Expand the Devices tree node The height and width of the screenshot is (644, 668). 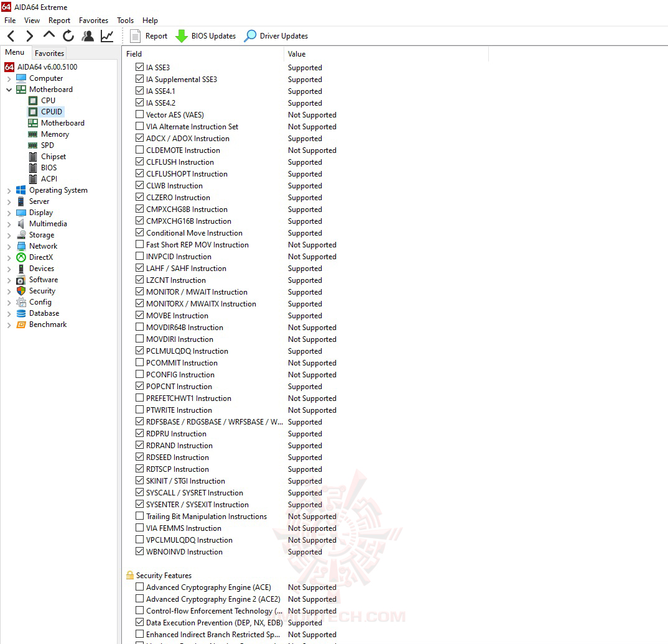tap(9, 269)
